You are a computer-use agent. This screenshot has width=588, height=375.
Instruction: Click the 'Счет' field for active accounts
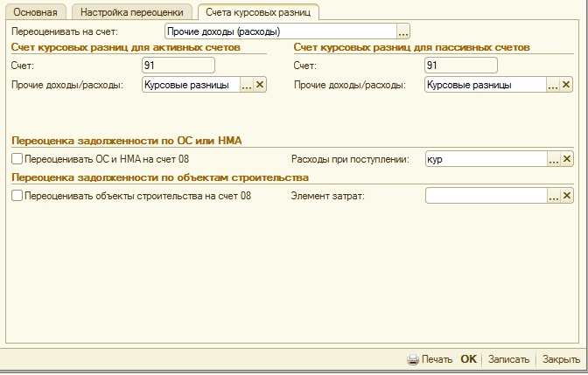(x=178, y=66)
